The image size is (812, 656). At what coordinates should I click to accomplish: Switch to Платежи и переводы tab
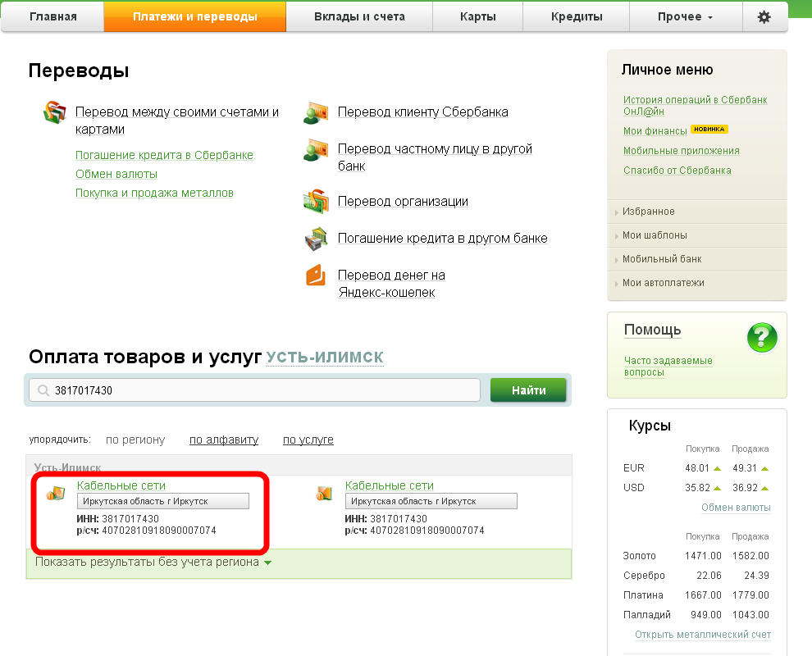[194, 16]
